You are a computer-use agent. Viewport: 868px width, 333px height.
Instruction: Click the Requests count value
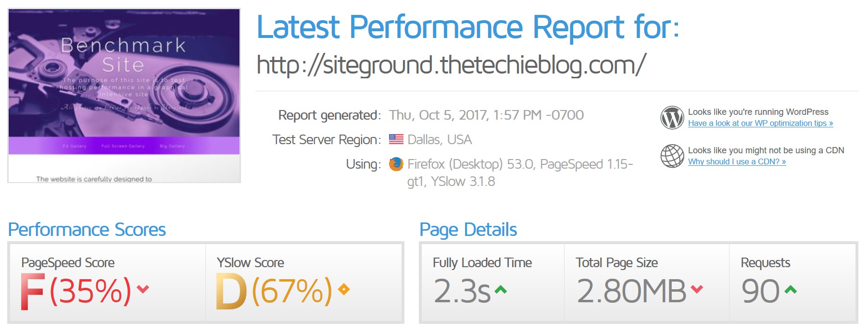coord(760,291)
